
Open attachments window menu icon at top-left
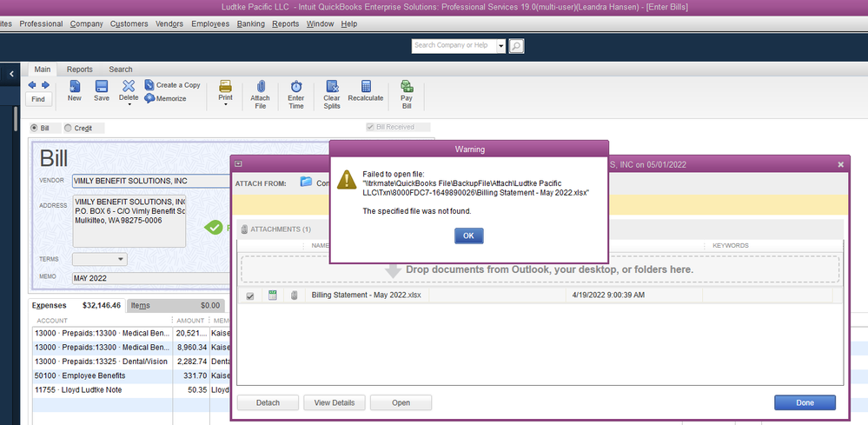click(x=238, y=163)
